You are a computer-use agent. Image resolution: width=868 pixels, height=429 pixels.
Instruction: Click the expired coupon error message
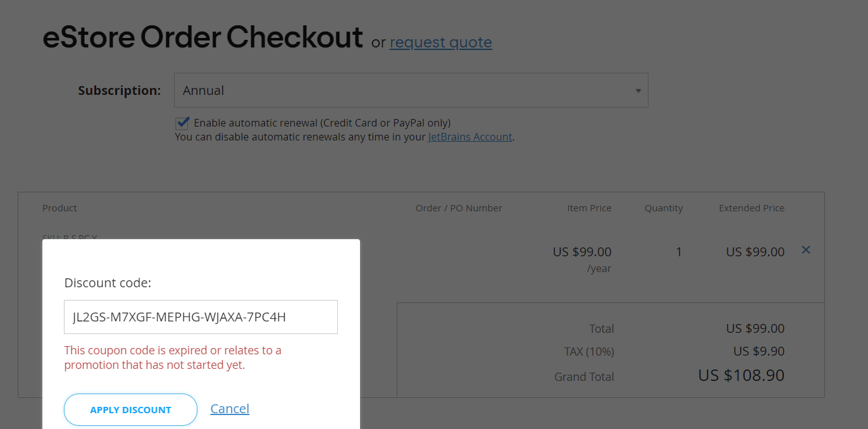click(x=173, y=357)
